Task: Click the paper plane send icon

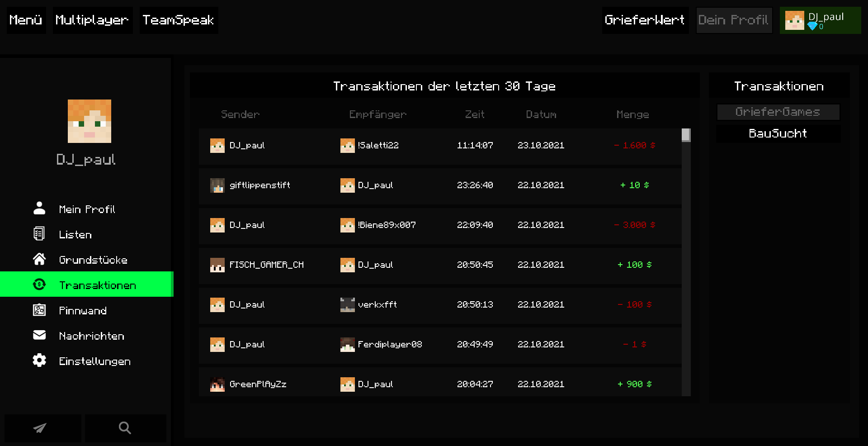Action: point(40,428)
